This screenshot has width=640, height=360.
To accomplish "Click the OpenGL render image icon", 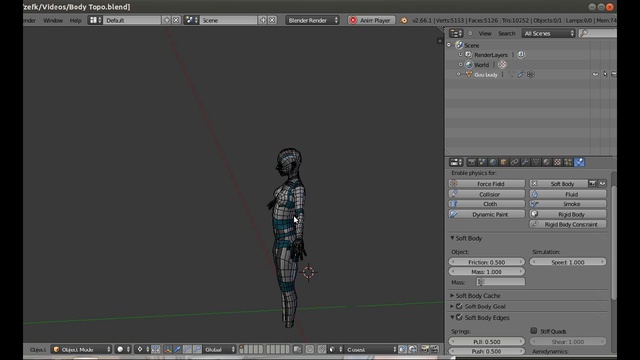I will [x=424, y=349].
